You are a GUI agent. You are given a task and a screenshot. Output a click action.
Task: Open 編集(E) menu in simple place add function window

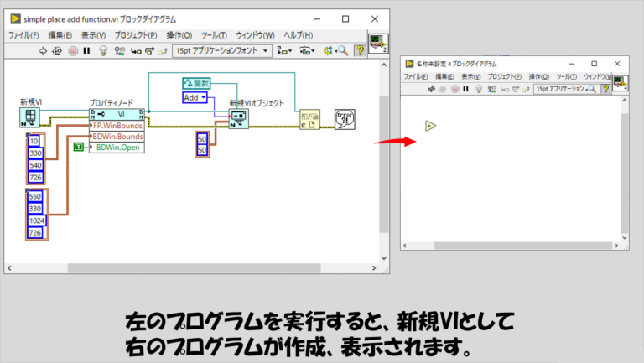60,35
